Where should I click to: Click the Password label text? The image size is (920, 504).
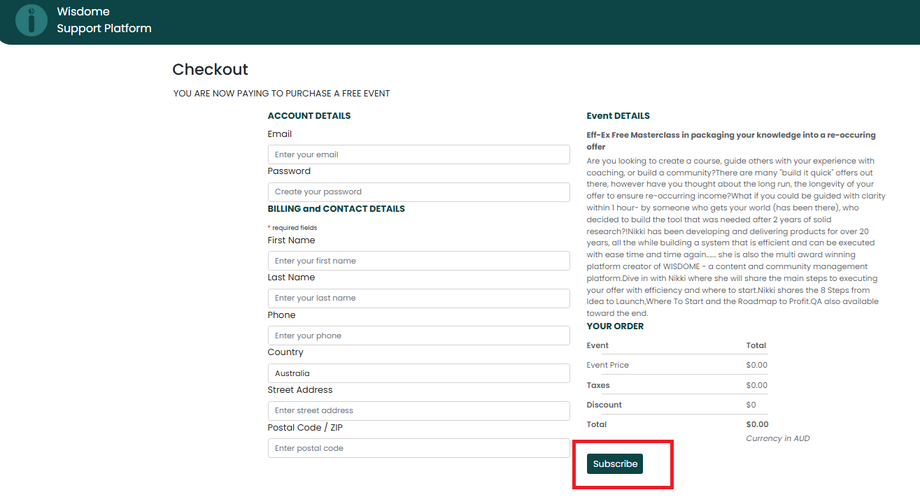289,171
